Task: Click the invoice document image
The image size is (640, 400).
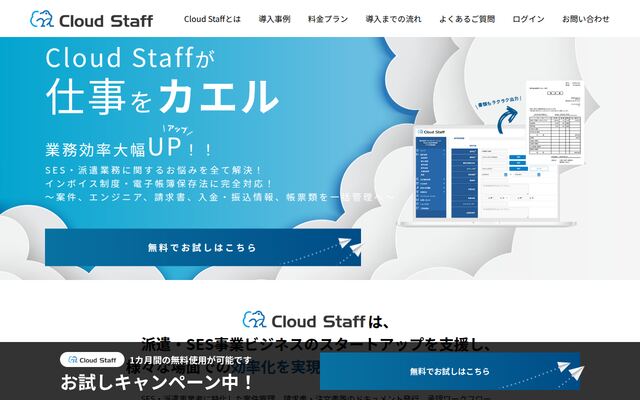Action: point(555,122)
